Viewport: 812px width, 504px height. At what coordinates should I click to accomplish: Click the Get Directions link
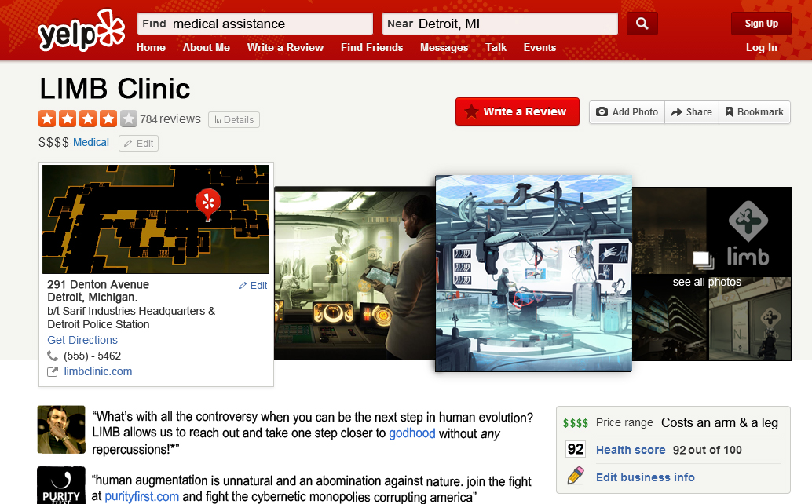(x=82, y=340)
